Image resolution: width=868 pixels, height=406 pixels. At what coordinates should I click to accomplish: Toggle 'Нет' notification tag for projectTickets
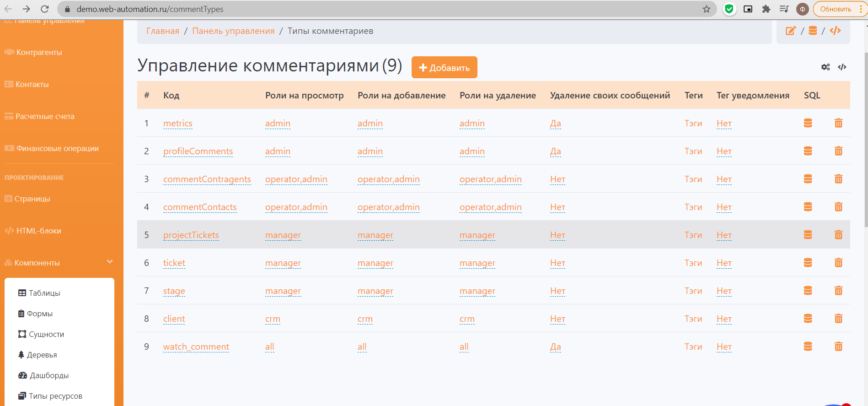pos(724,235)
